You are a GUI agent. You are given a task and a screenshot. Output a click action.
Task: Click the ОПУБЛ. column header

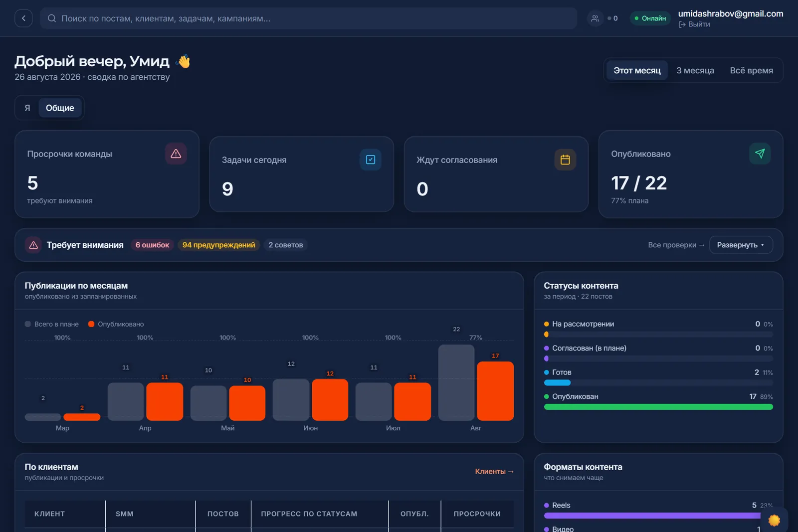click(x=414, y=514)
